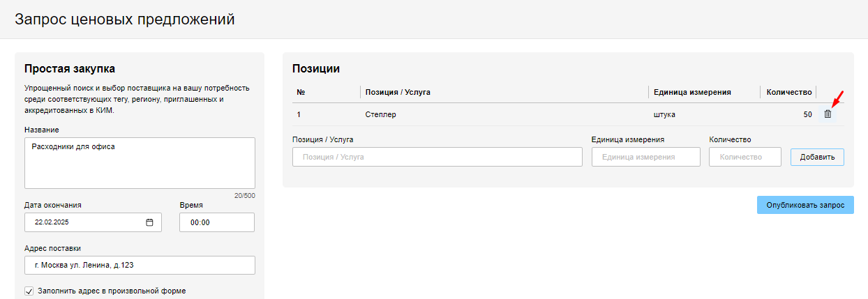Focus the Единица измерения entry field
Viewport: 868px width, 299px height.
pyautogui.click(x=645, y=157)
